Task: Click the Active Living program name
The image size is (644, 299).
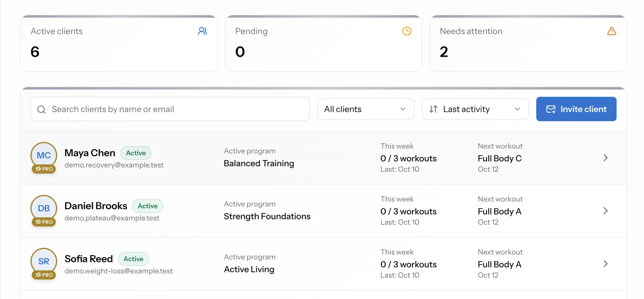Action: 249,269
